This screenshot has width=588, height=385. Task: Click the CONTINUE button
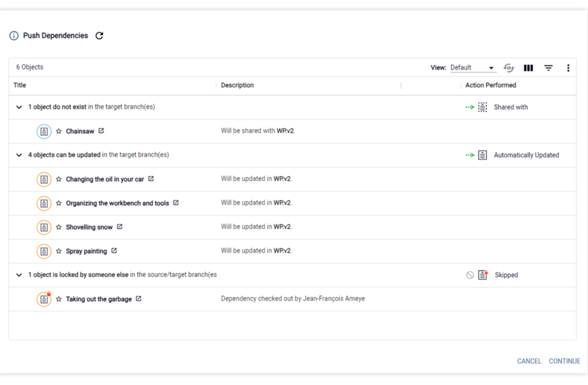pos(564,361)
